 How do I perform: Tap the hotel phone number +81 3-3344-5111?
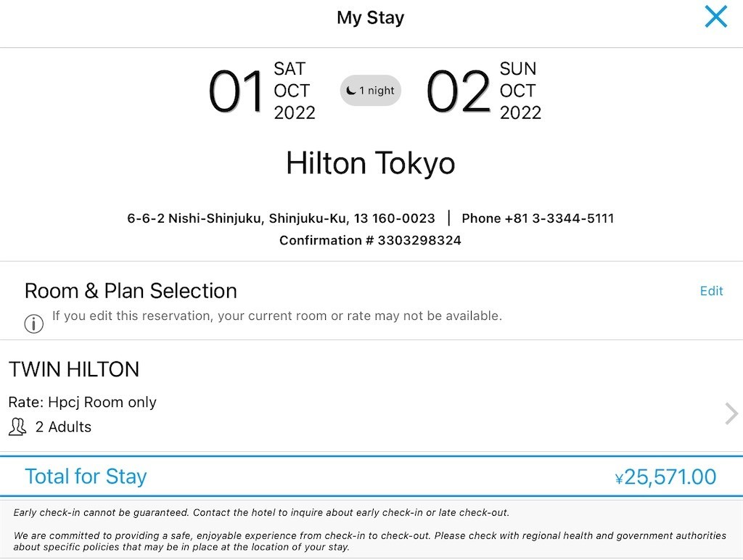[x=538, y=218]
